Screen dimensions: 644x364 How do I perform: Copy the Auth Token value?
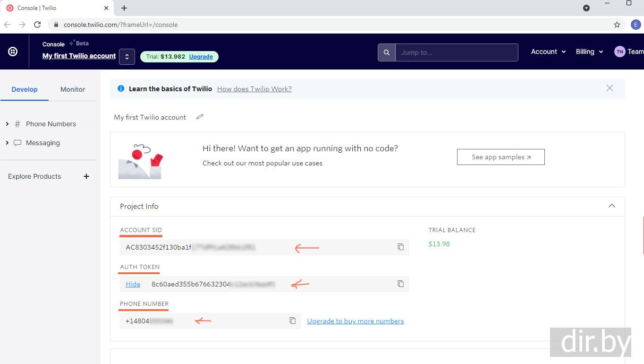tap(400, 284)
